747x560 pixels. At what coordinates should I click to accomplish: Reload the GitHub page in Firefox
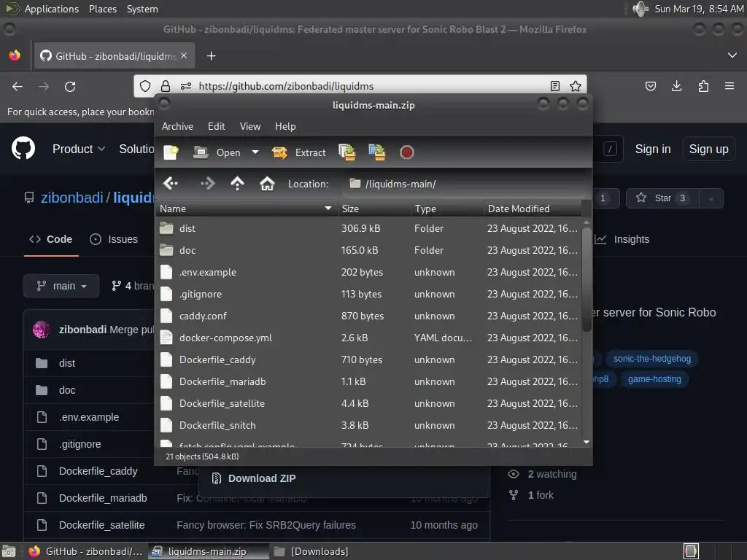(70, 86)
